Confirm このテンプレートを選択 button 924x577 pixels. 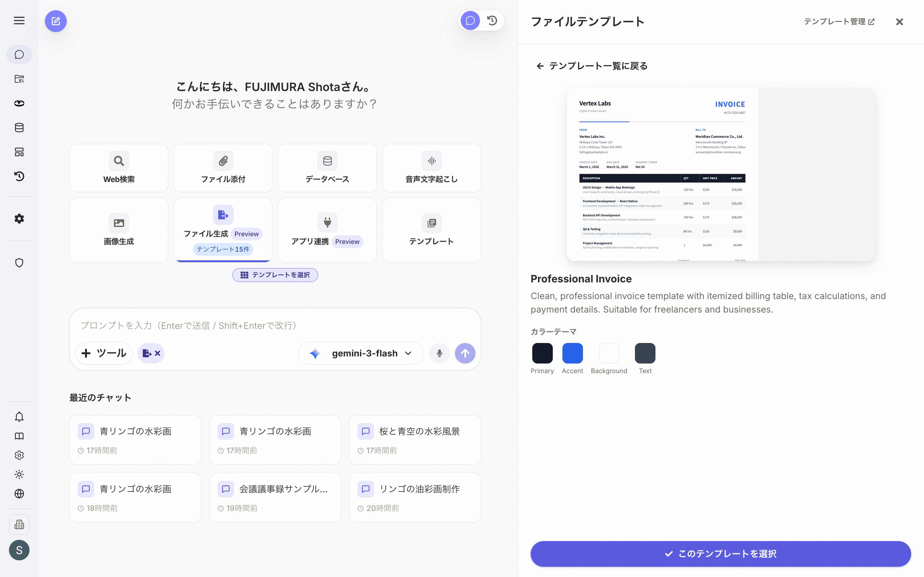click(x=721, y=553)
